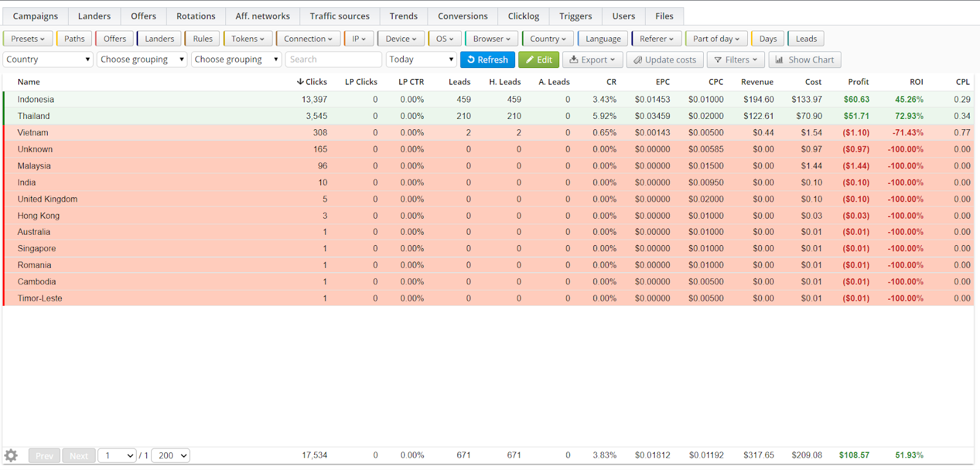
Task: Expand the OS dropdown
Action: [x=445, y=39]
